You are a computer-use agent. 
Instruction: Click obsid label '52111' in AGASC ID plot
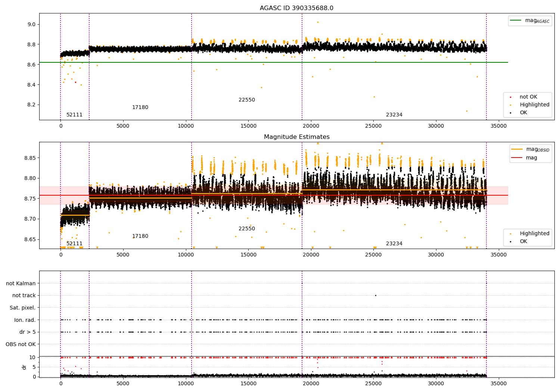[x=75, y=115]
